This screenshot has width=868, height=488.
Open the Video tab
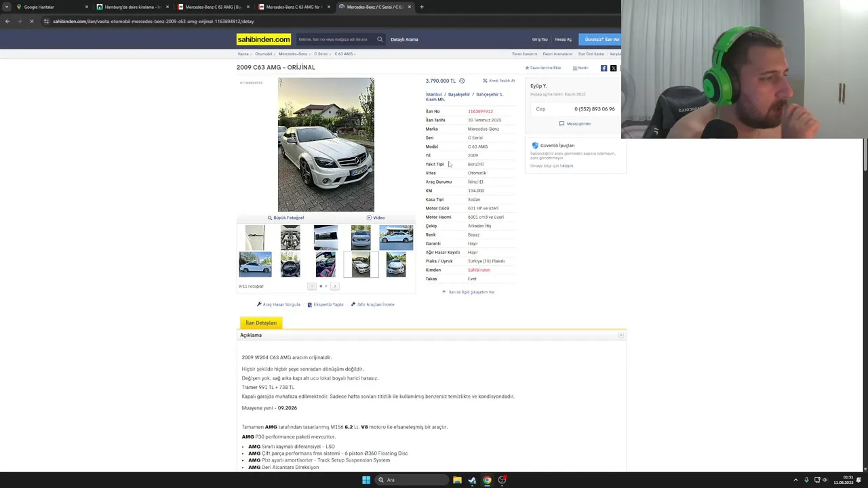(x=376, y=218)
